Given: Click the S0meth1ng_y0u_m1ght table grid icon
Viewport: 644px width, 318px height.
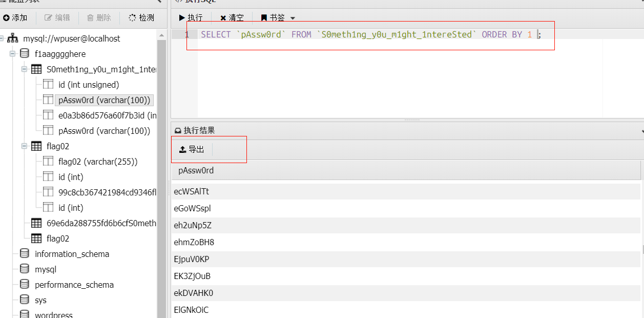Looking at the screenshot, I should pos(36,69).
